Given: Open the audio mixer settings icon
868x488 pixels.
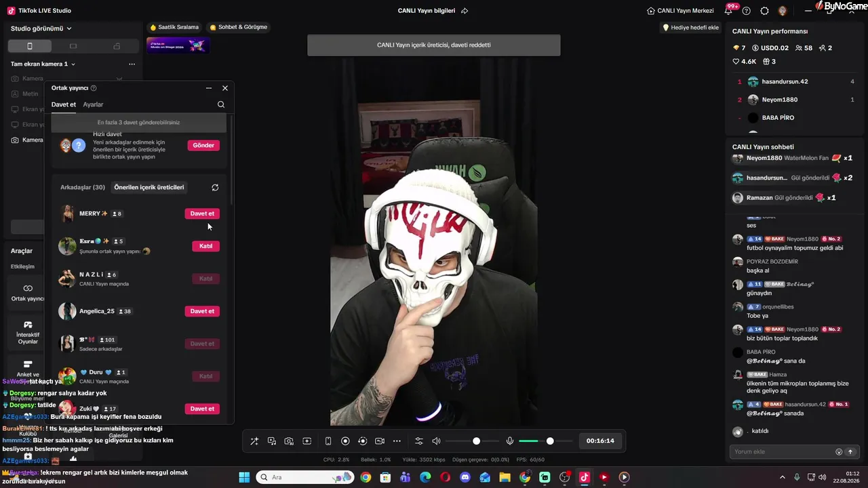Looking at the screenshot, I should click(418, 441).
